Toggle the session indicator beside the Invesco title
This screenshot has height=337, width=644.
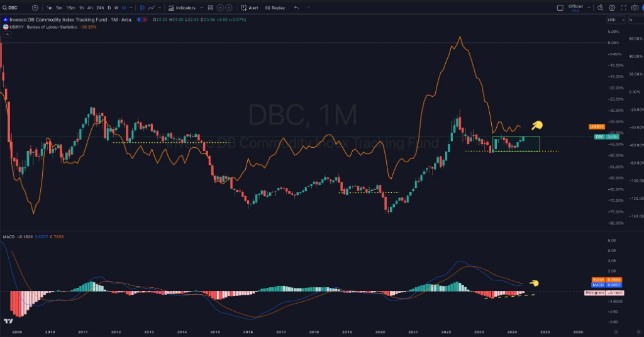click(142, 19)
